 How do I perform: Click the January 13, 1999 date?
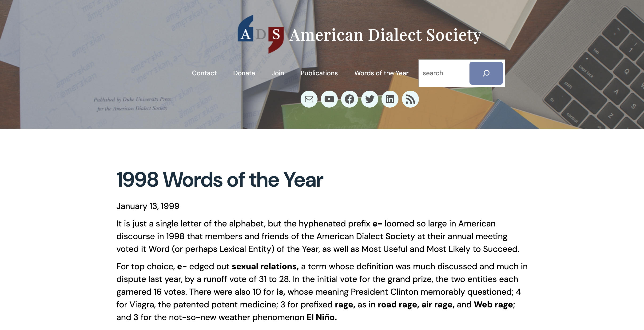(148, 206)
